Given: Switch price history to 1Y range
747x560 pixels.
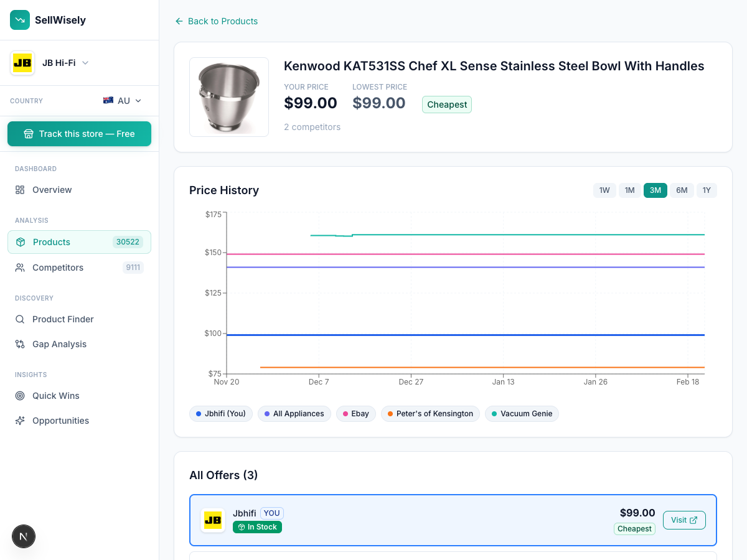Looking at the screenshot, I should pos(707,190).
